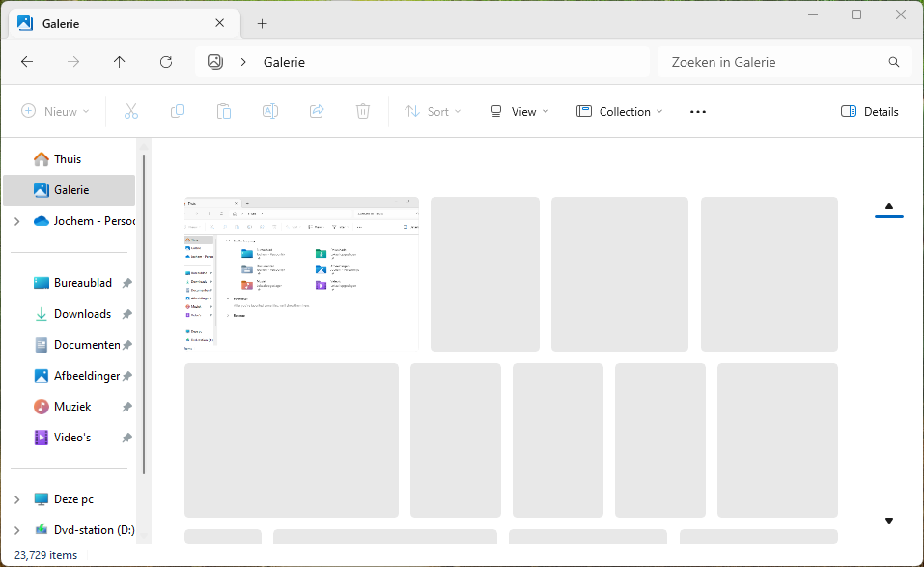Go back with the back arrow

pyautogui.click(x=27, y=62)
